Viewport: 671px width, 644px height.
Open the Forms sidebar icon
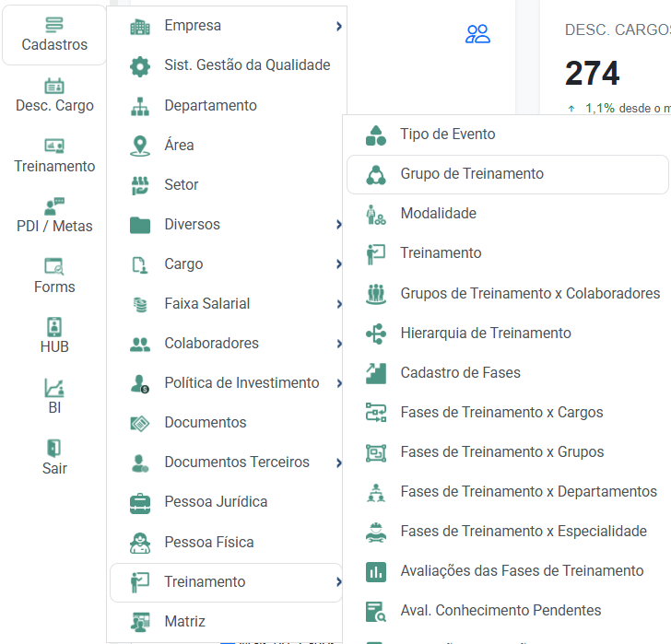(54, 267)
